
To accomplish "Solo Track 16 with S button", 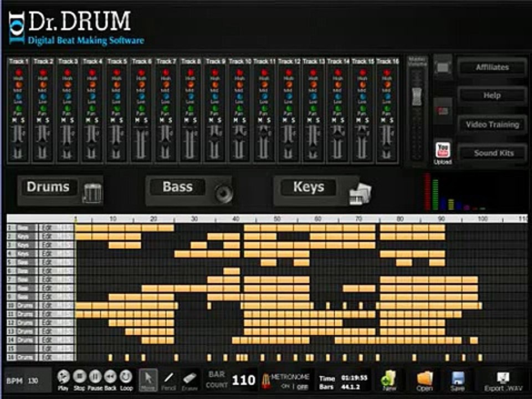I will click(392, 120).
